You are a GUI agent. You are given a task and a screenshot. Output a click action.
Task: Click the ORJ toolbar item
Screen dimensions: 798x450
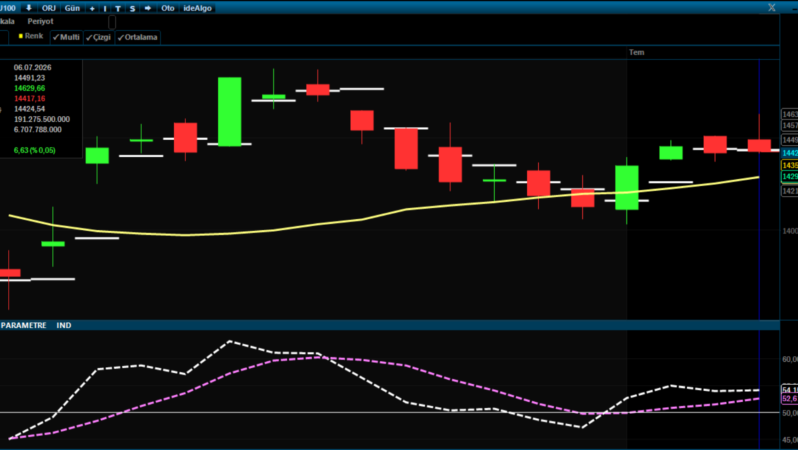(49, 8)
